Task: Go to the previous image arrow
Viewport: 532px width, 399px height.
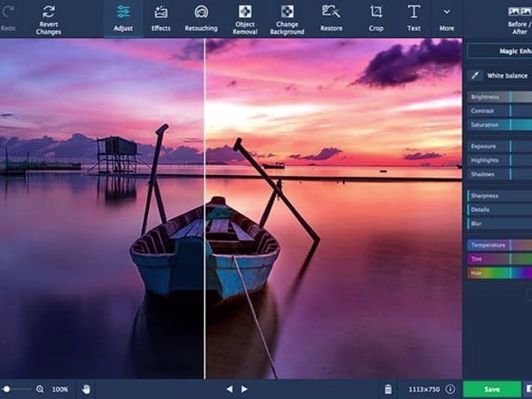Action: tap(230, 389)
